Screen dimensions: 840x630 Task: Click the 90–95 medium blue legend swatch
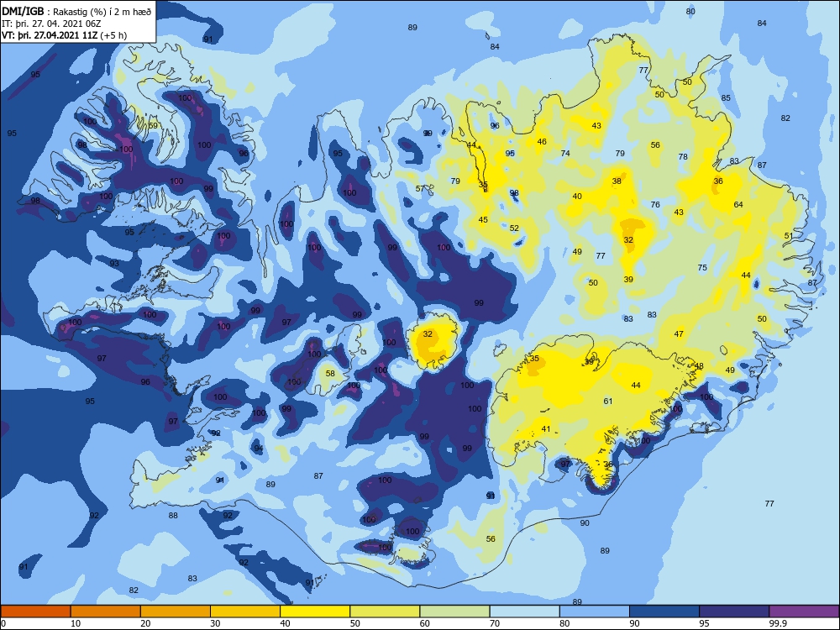pyautogui.click(x=664, y=612)
